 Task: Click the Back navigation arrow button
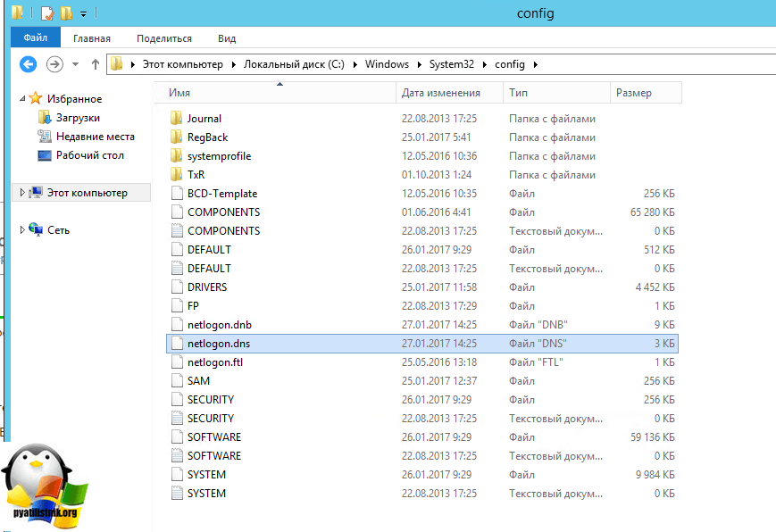(29, 64)
